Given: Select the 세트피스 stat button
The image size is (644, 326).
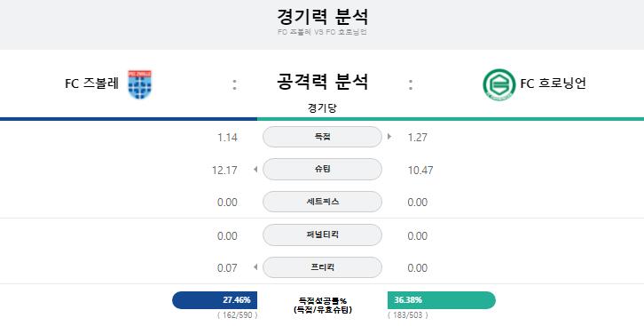Looking at the screenshot, I should tap(322, 202).
